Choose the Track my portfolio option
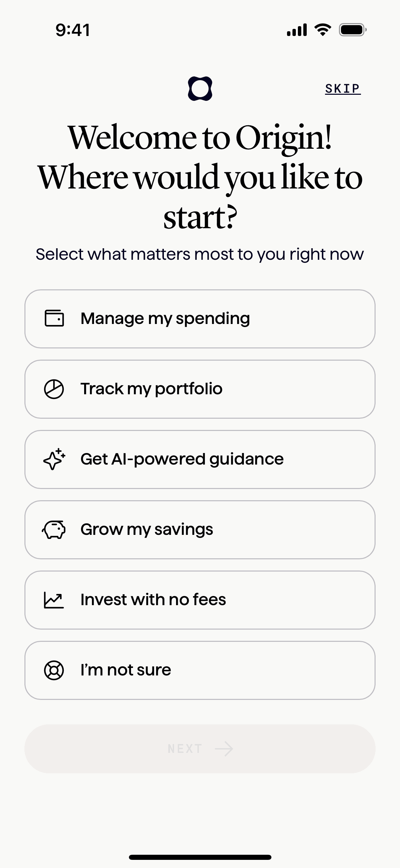The height and width of the screenshot is (868, 400). (x=200, y=389)
